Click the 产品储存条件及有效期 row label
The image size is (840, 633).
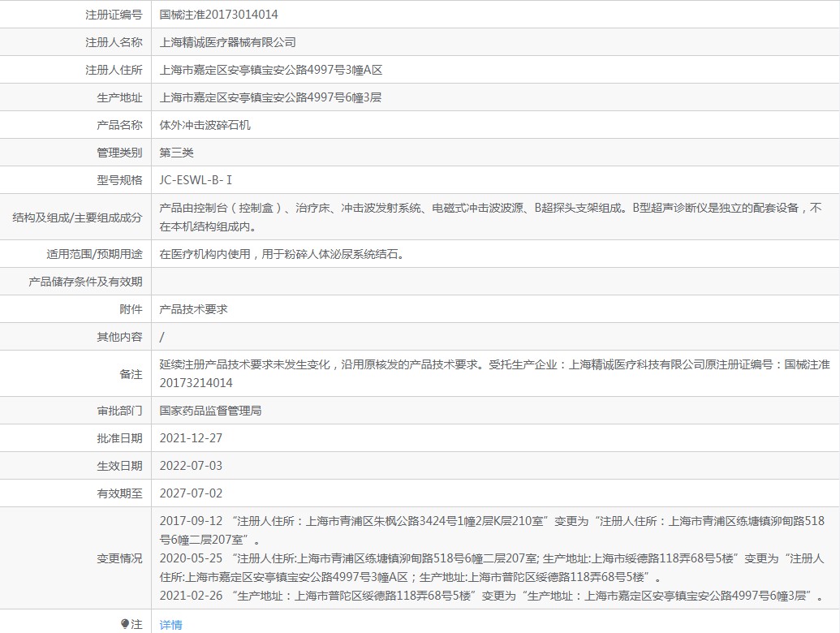[86, 282]
